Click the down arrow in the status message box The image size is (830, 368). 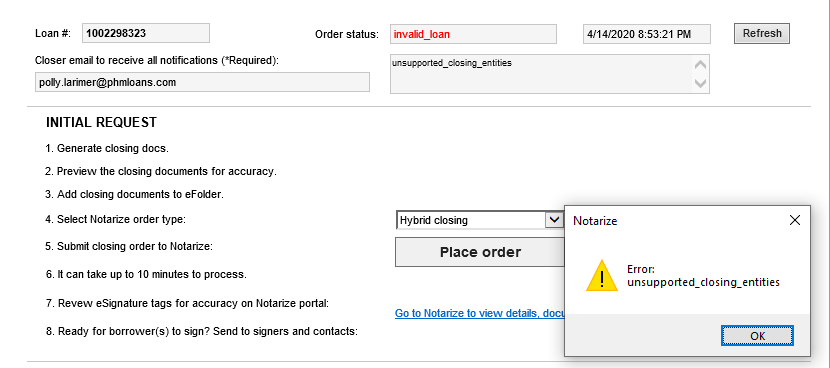(700, 83)
